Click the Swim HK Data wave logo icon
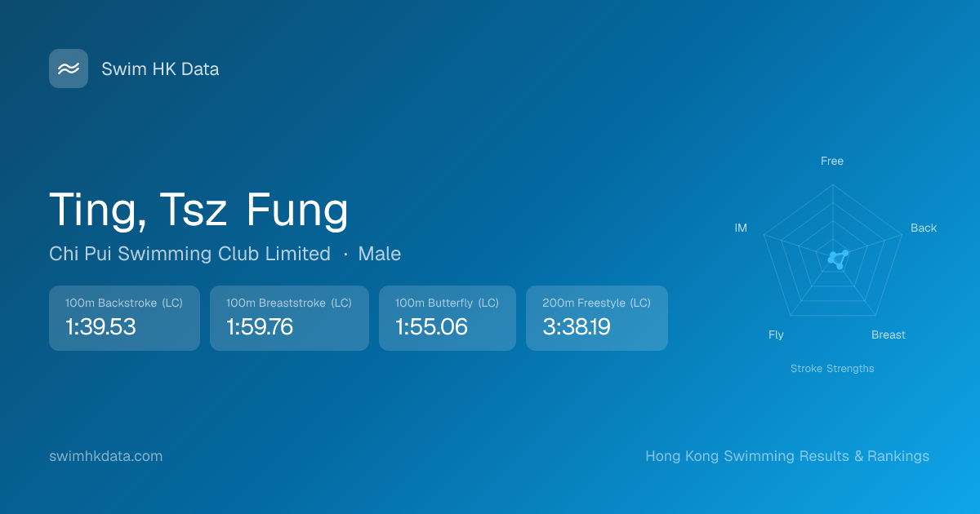This screenshot has width=980, height=514. (69, 69)
